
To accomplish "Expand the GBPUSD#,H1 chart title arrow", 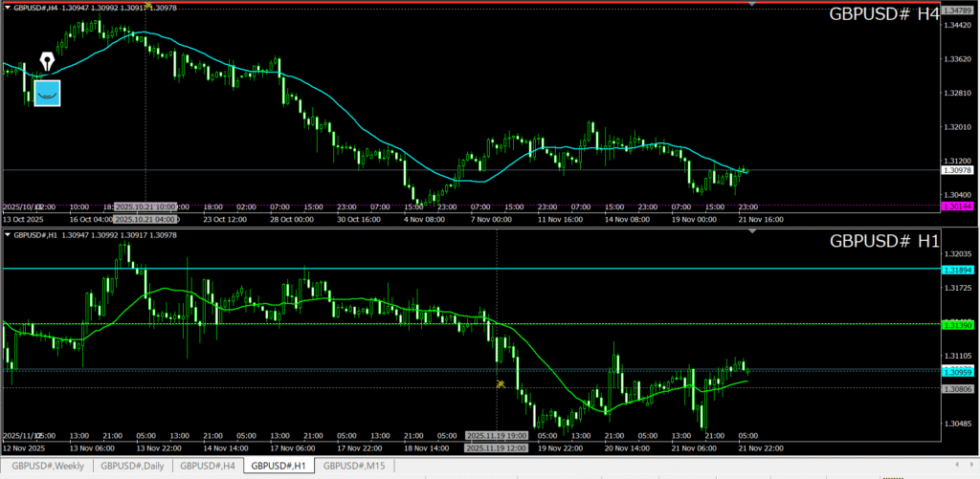I will coord(9,234).
